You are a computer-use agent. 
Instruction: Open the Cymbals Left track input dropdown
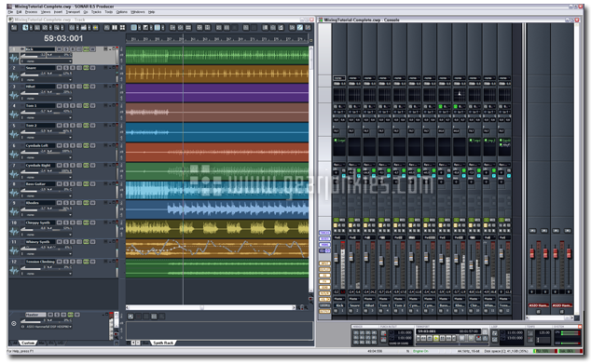point(46,157)
